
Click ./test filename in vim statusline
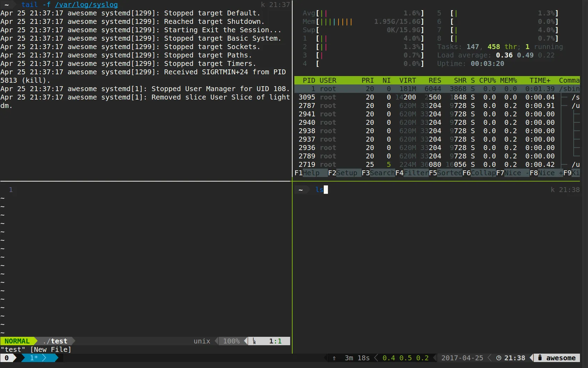[x=55, y=341]
